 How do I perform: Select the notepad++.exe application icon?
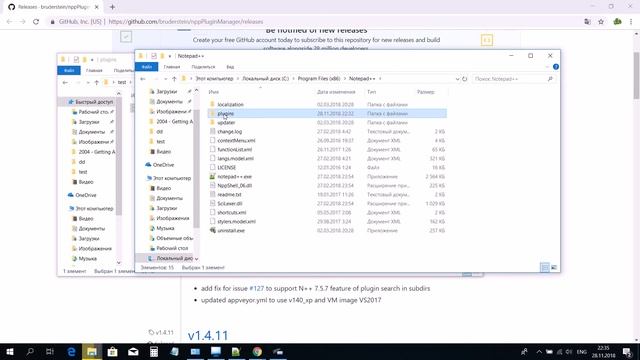(212, 176)
